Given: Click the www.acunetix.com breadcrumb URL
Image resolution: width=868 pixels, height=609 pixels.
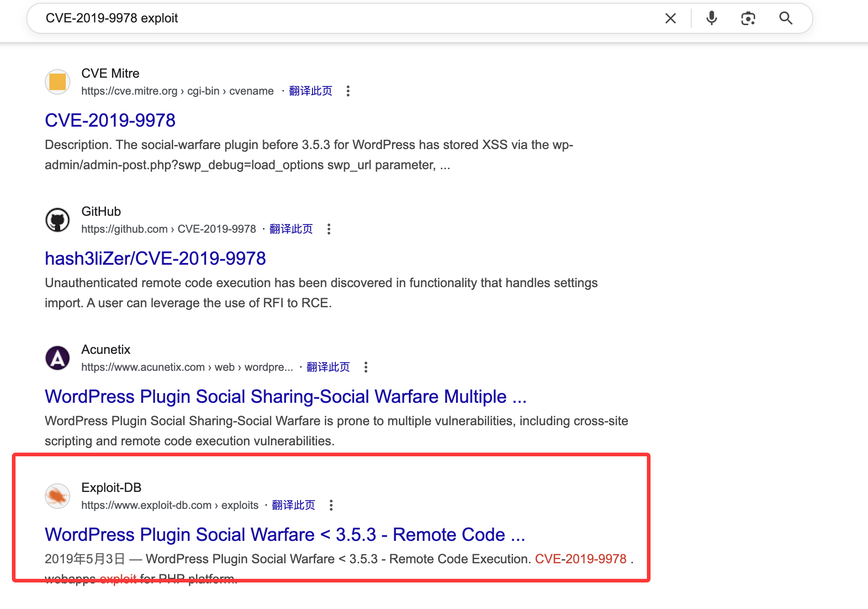Looking at the screenshot, I should coord(187,367).
